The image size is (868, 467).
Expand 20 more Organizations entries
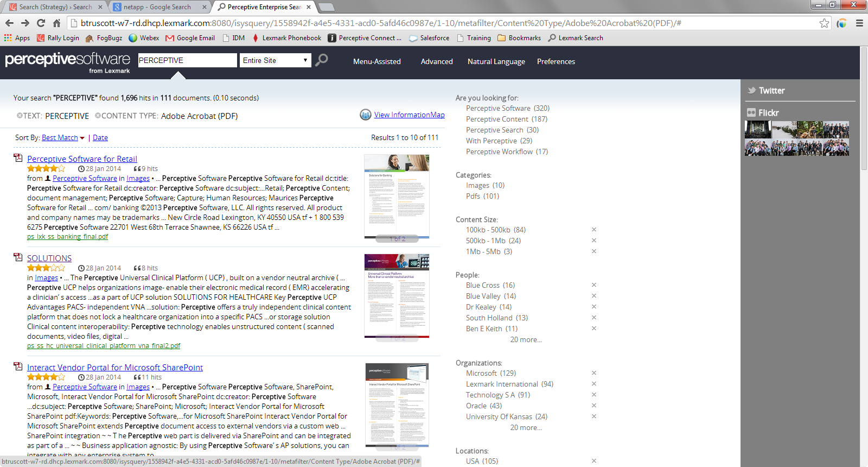[x=526, y=427]
